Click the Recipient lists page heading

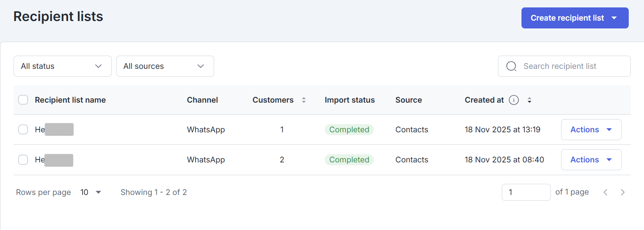pos(58,16)
